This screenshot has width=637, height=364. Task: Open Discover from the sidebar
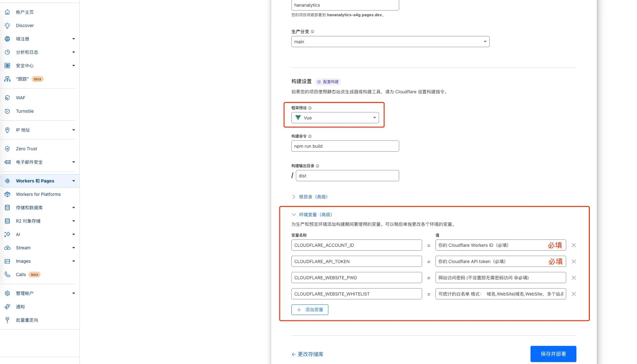25,25
